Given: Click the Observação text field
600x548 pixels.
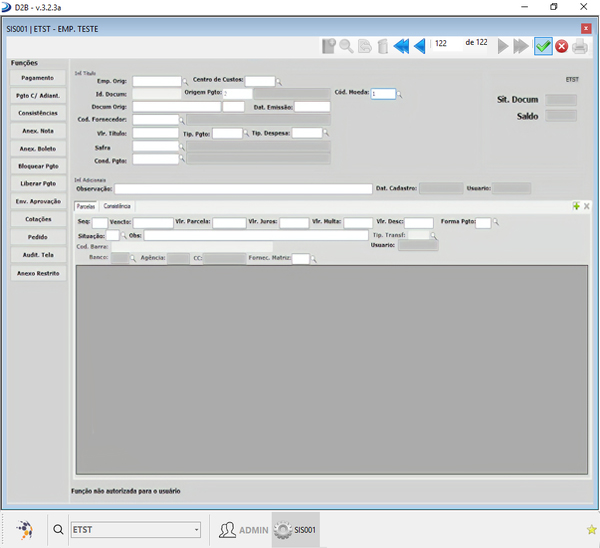Looking at the screenshot, I should tap(243, 189).
